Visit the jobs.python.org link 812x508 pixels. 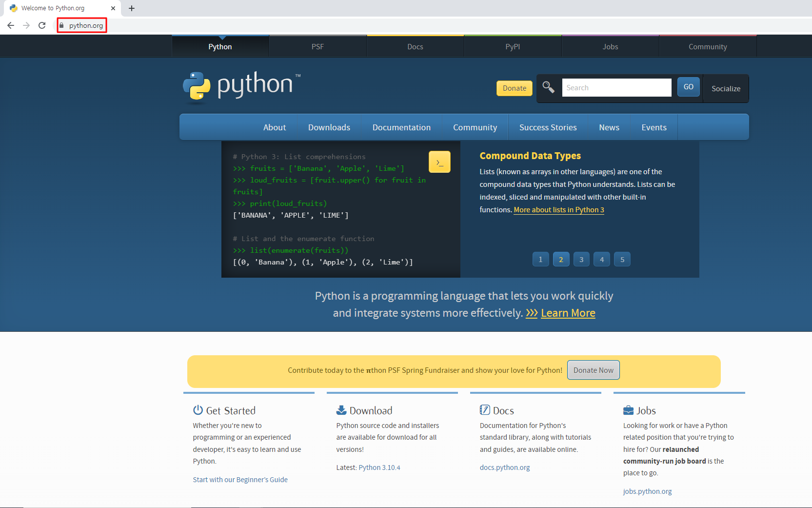[x=647, y=491]
